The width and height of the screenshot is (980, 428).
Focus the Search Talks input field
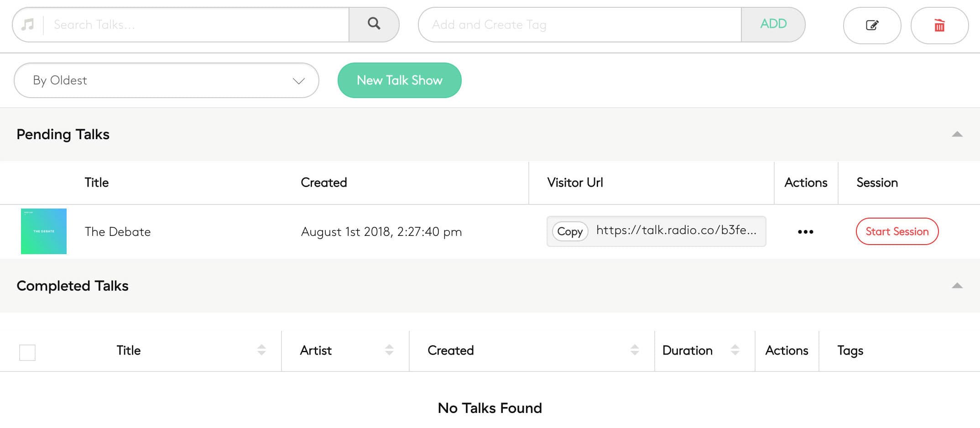tap(196, 25)
